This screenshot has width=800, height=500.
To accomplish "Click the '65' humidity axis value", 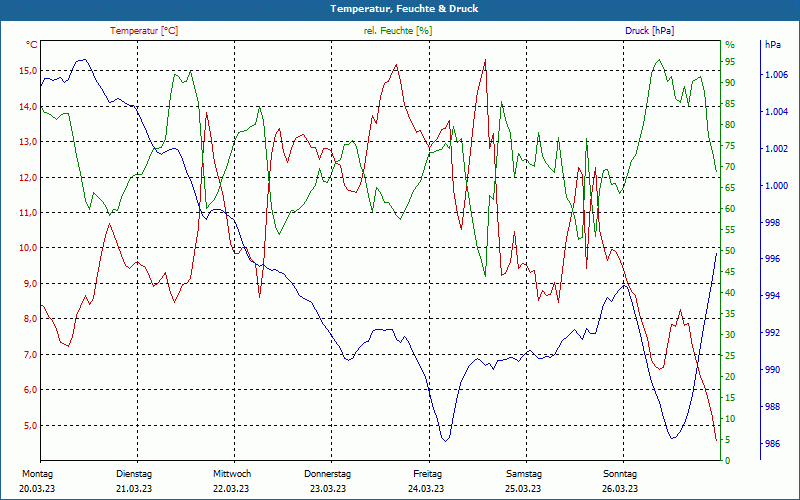I will click(730, 188).
